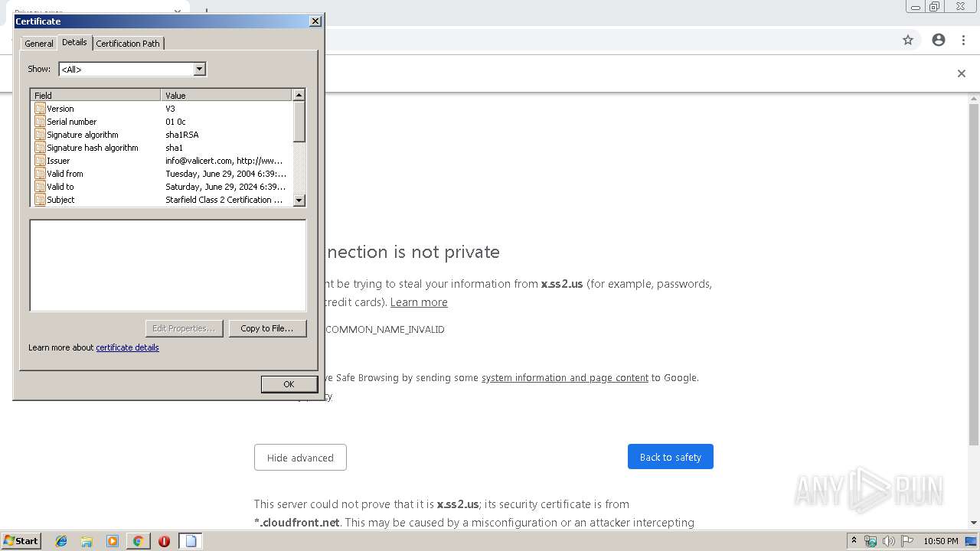
Task: Select sha1RSA signature algorithm value
Action: point(182,135)
